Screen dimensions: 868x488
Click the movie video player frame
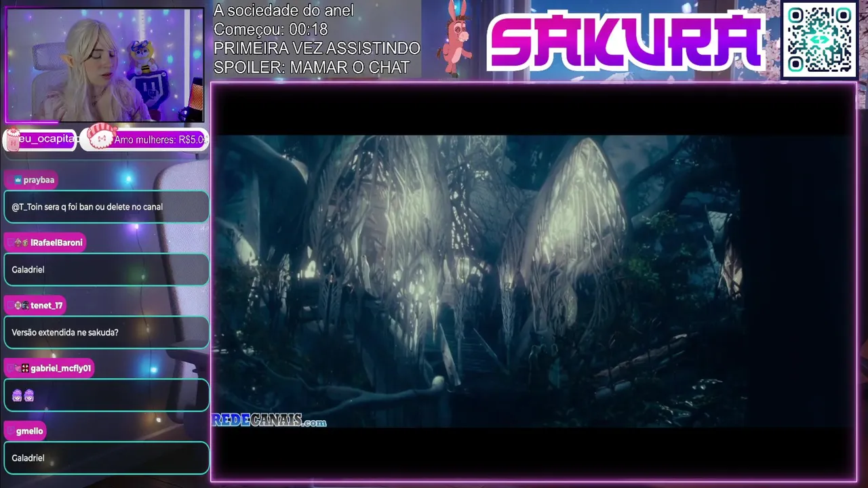[534, 282]
